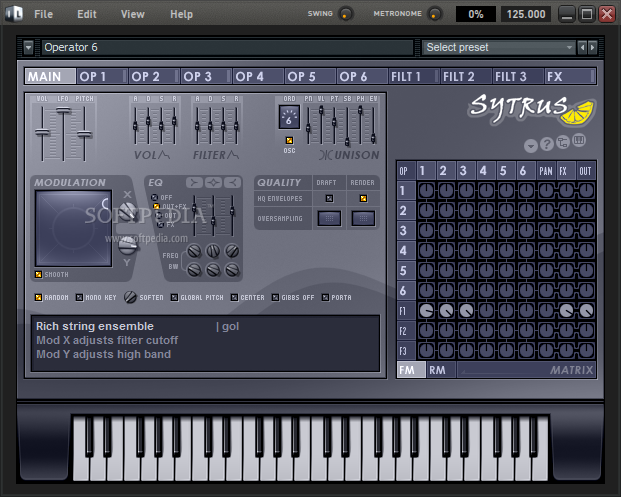Click the 125.000 tempo display
Image resolution: width=621 pixels, height=497 pixels.
tap(526, 14)
